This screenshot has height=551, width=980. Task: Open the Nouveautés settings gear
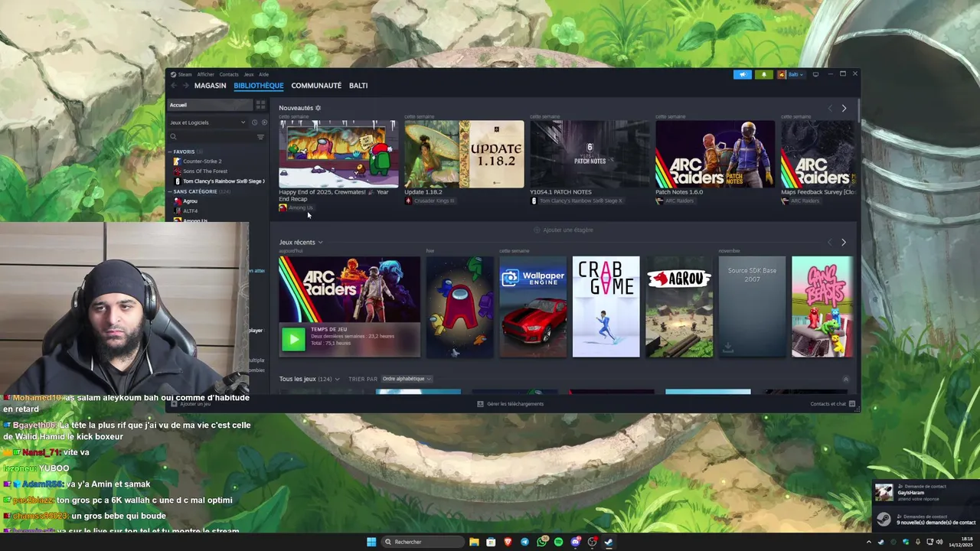coord(318,108)
